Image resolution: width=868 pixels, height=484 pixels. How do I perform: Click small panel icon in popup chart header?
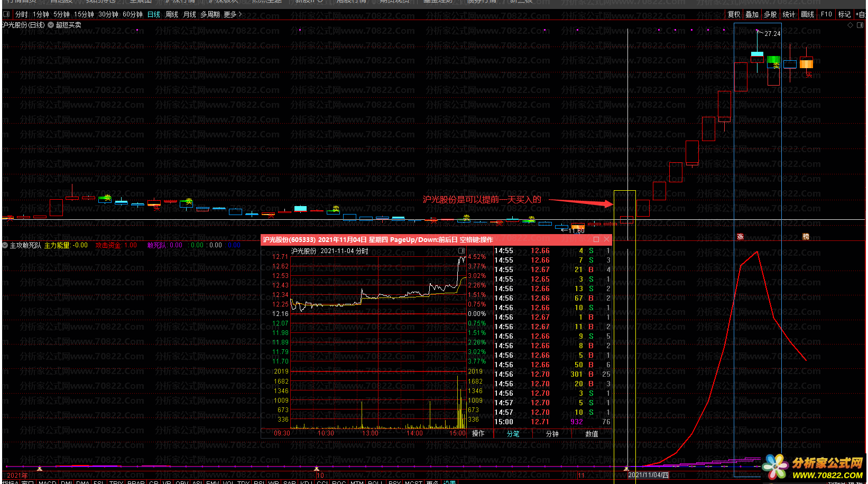click(x=461, y=251)
